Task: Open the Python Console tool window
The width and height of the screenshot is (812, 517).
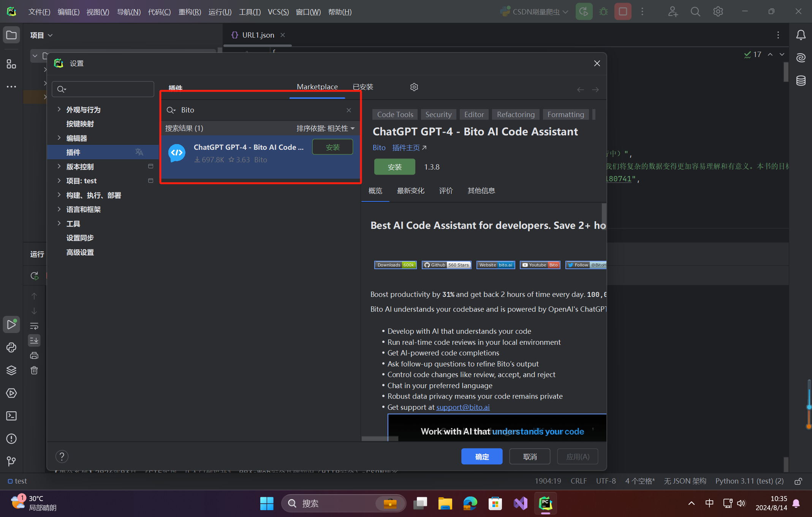Action: click(x=11, y=347)
